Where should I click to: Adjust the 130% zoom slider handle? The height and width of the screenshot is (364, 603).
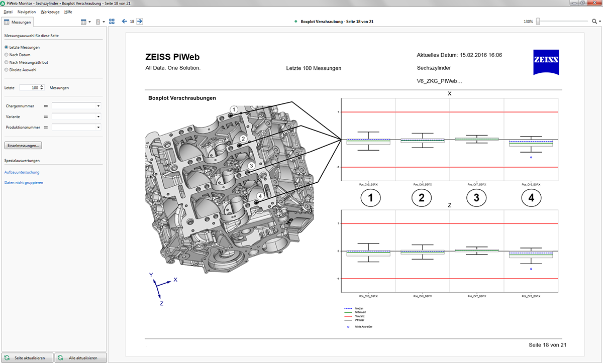538,22
